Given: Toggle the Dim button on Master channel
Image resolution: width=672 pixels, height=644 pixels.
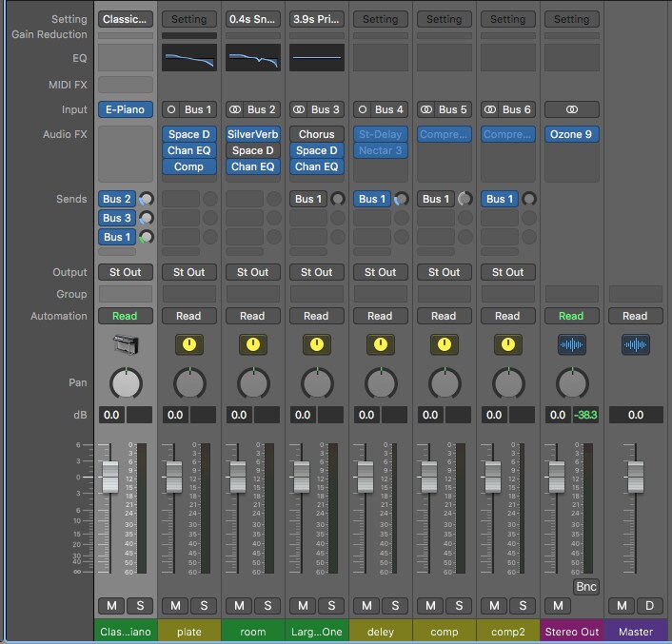Looking at the screenshot, I should (650, 605).
